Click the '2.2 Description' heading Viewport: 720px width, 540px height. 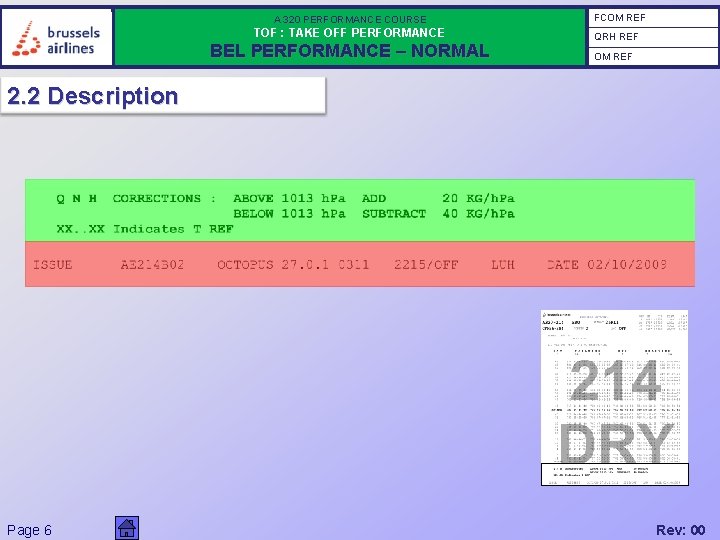coord(93,96)
